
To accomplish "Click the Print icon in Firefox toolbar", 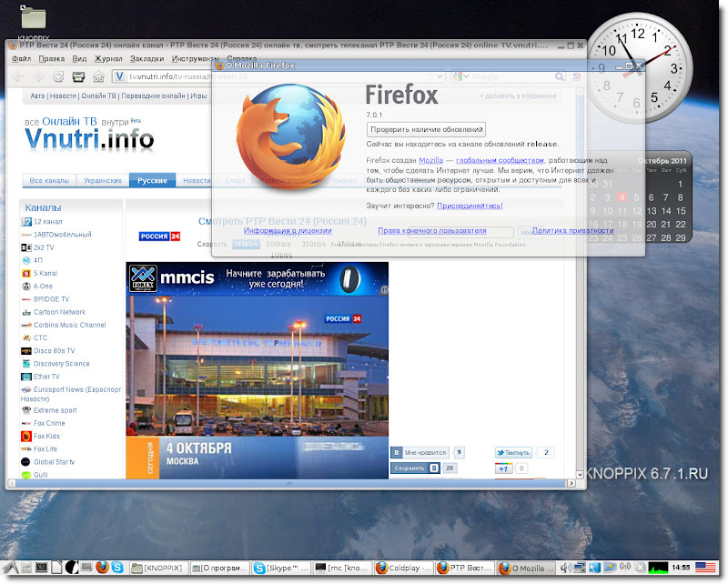I will [78, 76].
